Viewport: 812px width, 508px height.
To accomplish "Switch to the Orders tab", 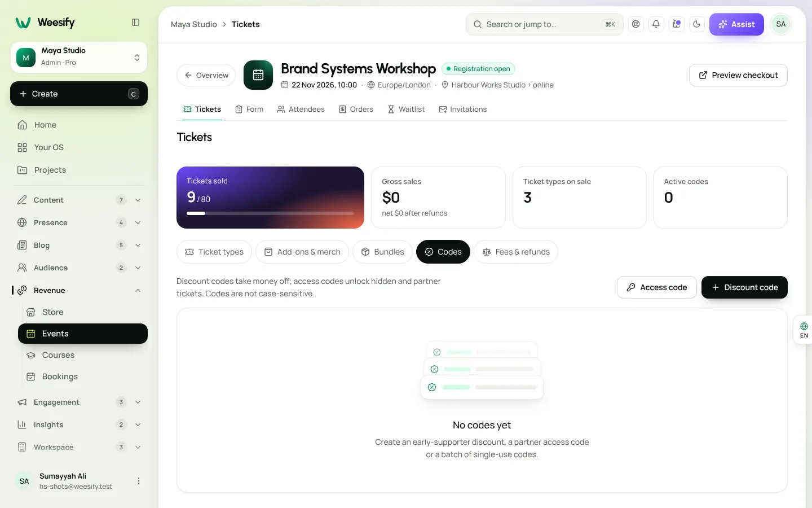I will pyautogui.click(x=356, y=110).
